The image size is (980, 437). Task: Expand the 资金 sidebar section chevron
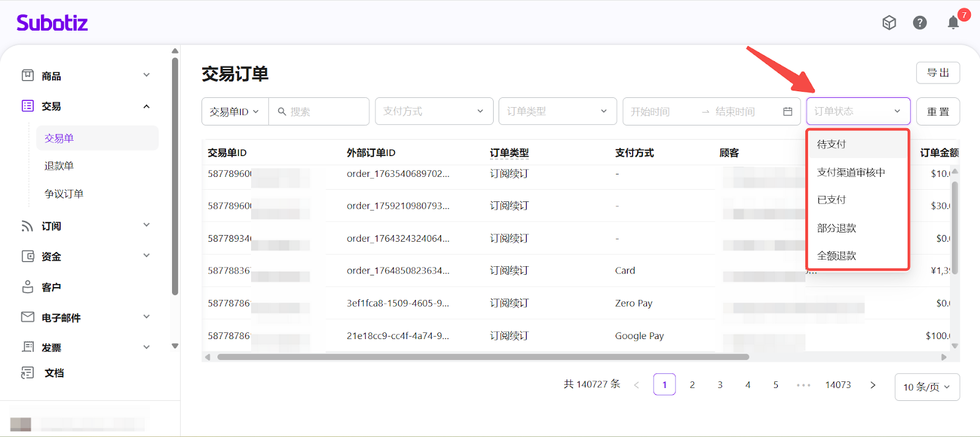(146, 256)
